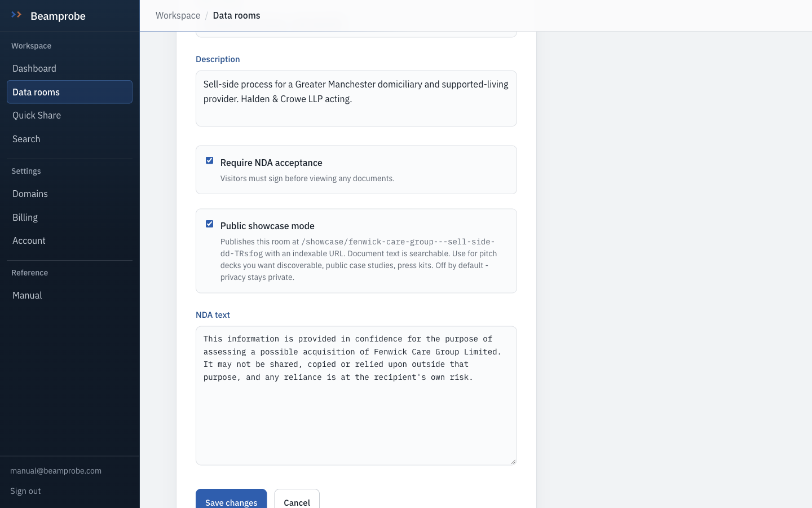
Task: Click the NDA text field label
Action: point(213,315)
